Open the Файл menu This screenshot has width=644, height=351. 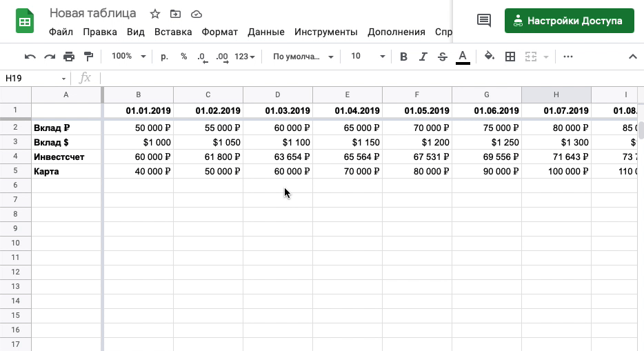pos(61,32)
